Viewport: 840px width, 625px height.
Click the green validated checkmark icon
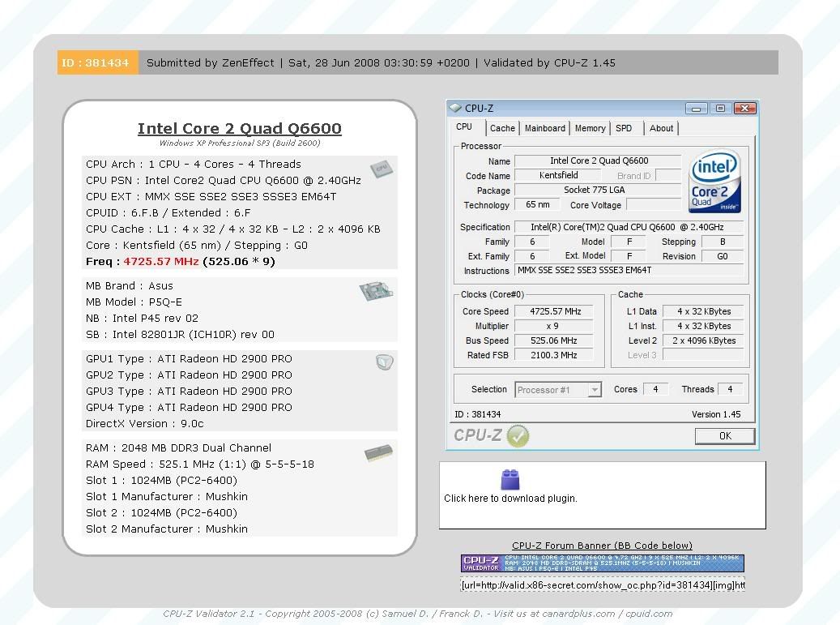[518, 436]
